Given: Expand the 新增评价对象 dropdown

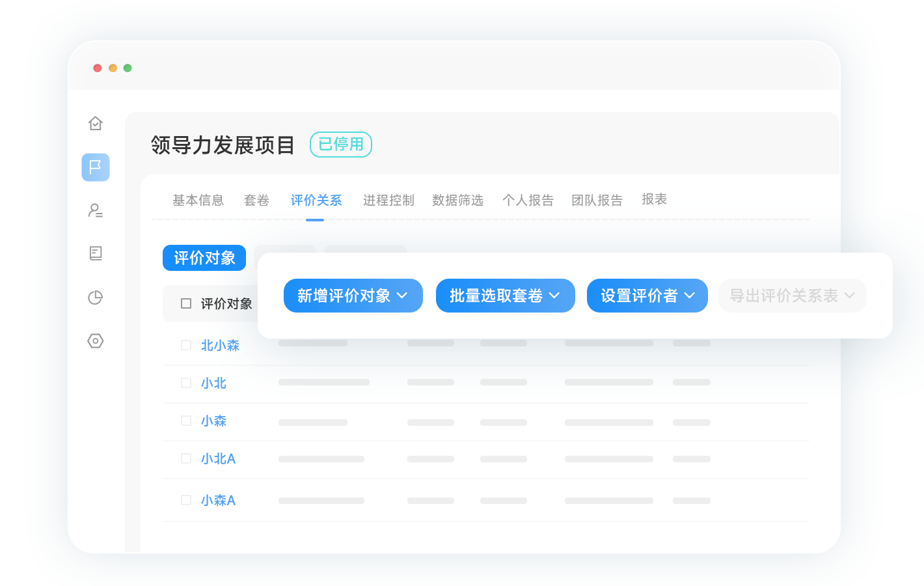Looking at the screenshot, I should [353, 296].
